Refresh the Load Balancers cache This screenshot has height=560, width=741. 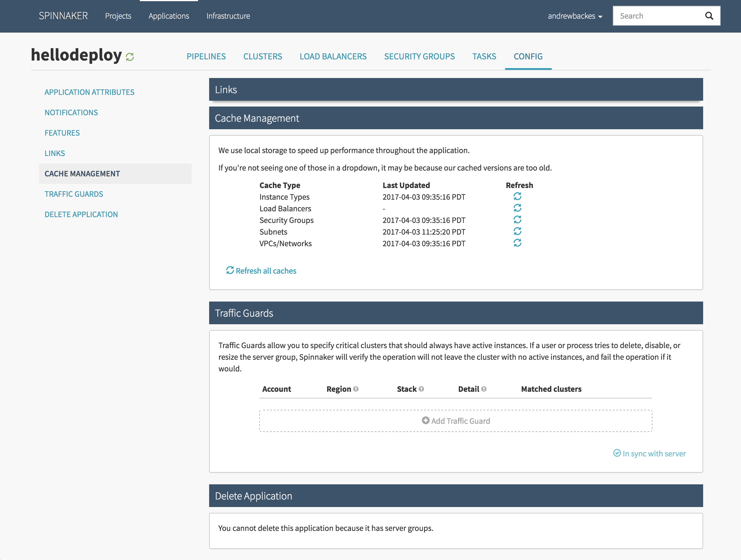517,208
